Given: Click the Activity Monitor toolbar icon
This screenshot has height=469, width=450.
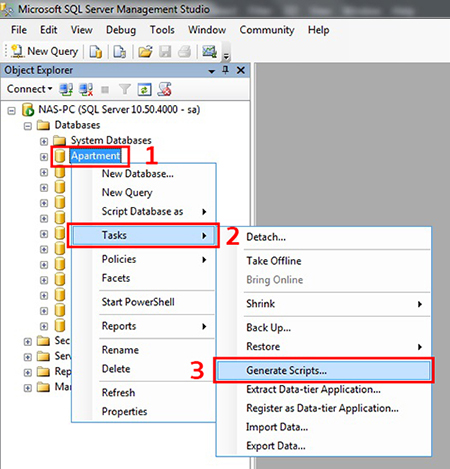Looking at the screenshot, I should point(210,51).
